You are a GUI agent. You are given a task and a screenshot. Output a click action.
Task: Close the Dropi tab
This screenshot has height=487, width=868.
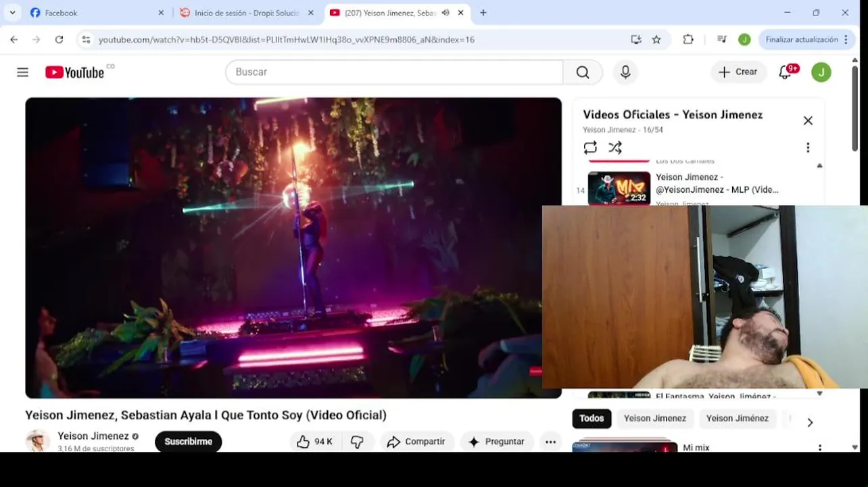(x=311, y=13)
